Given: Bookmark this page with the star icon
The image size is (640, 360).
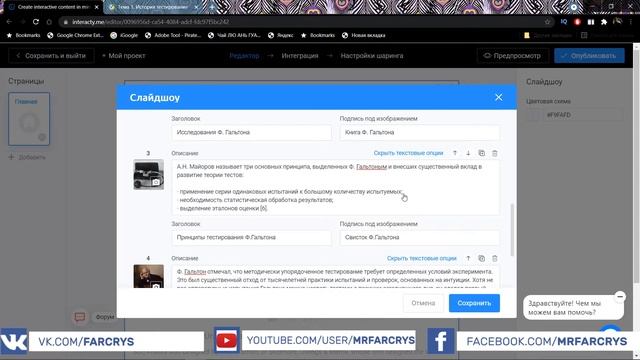Looking at the screenshot, I should click(547, 22).
